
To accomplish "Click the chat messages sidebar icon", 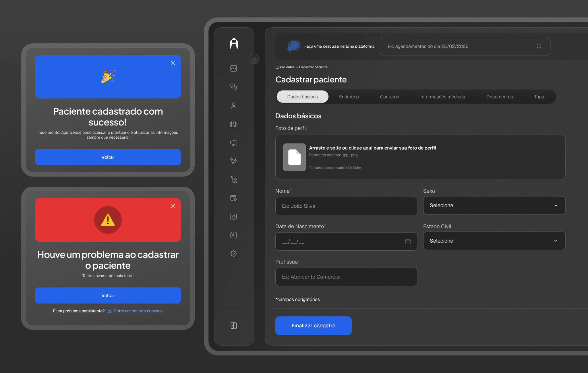I will (234, 87).
